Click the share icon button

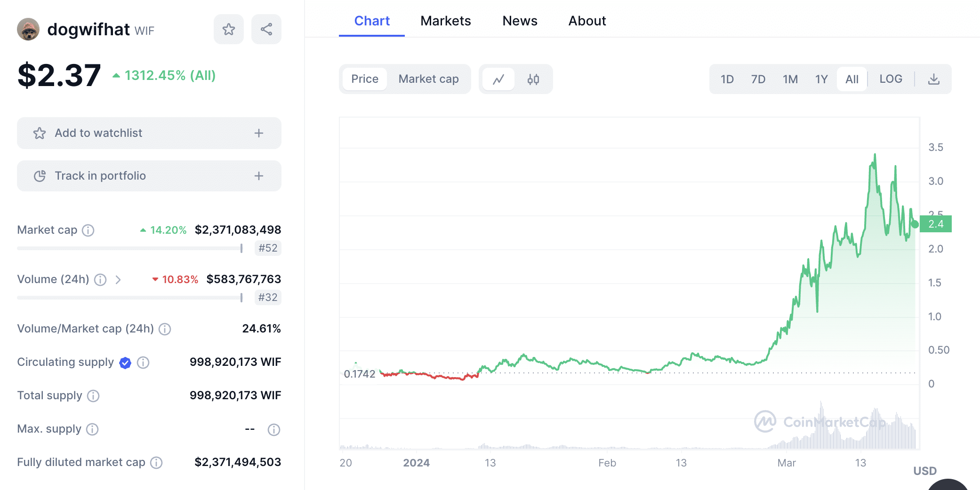click(266, 29)
